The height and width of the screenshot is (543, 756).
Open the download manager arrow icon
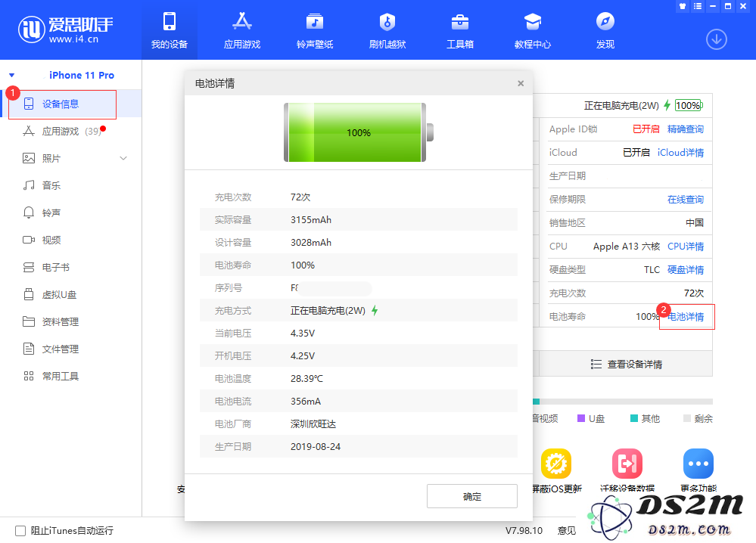coord(717,39)
